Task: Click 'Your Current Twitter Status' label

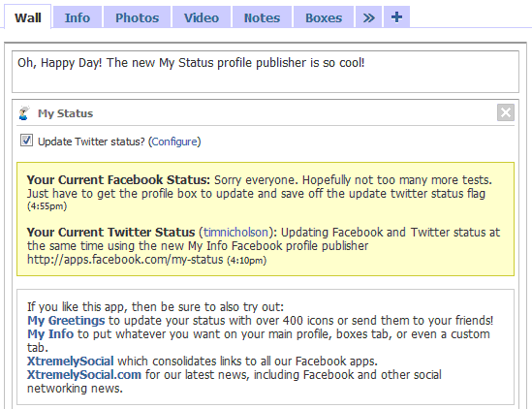Action: (x=110, y=233)
